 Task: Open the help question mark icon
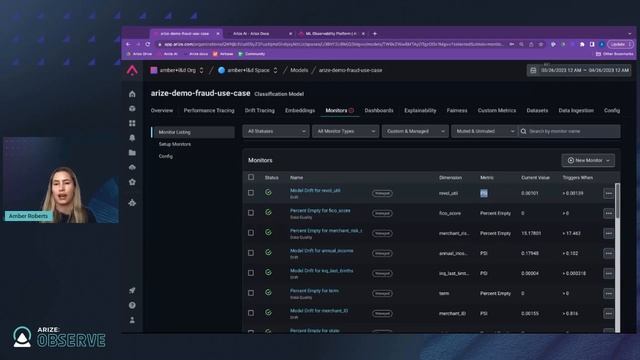point(132,305)
